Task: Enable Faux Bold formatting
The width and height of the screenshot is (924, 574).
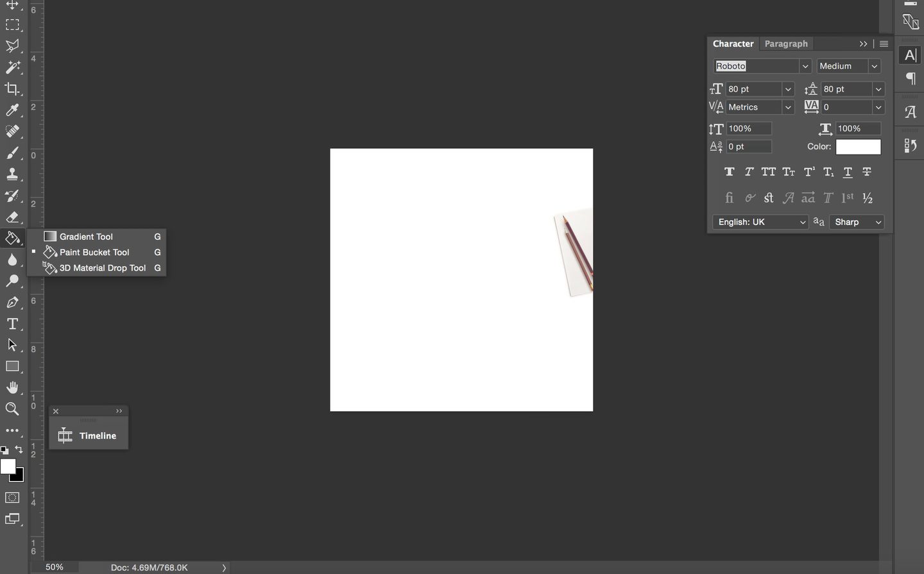Action: tap(729, 172)
